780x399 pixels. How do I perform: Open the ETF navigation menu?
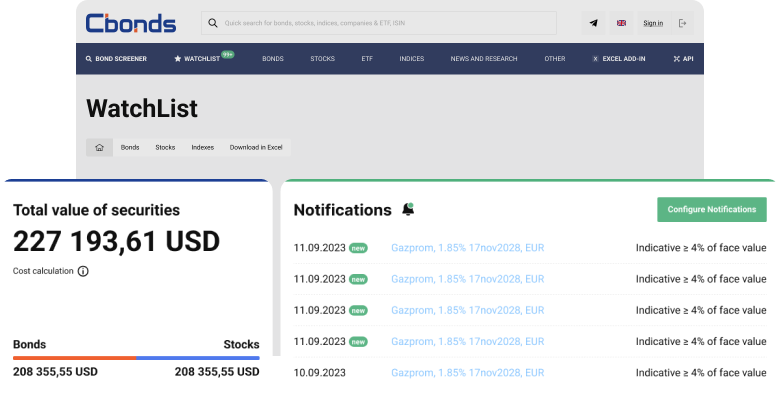click(x=367, y=59)
